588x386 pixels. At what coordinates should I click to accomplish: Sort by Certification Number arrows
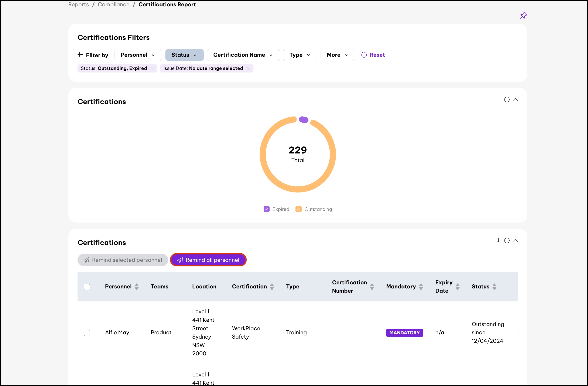click(x=372, y=287)
